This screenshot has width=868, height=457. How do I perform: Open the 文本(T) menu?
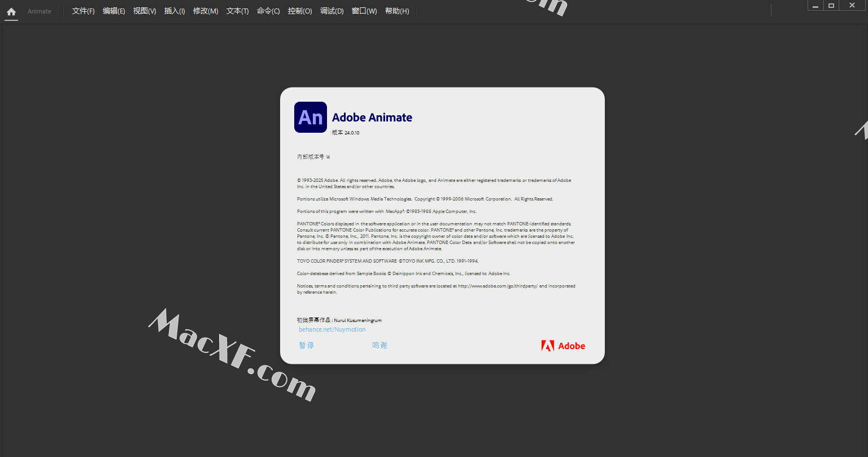tap(237, 11)
